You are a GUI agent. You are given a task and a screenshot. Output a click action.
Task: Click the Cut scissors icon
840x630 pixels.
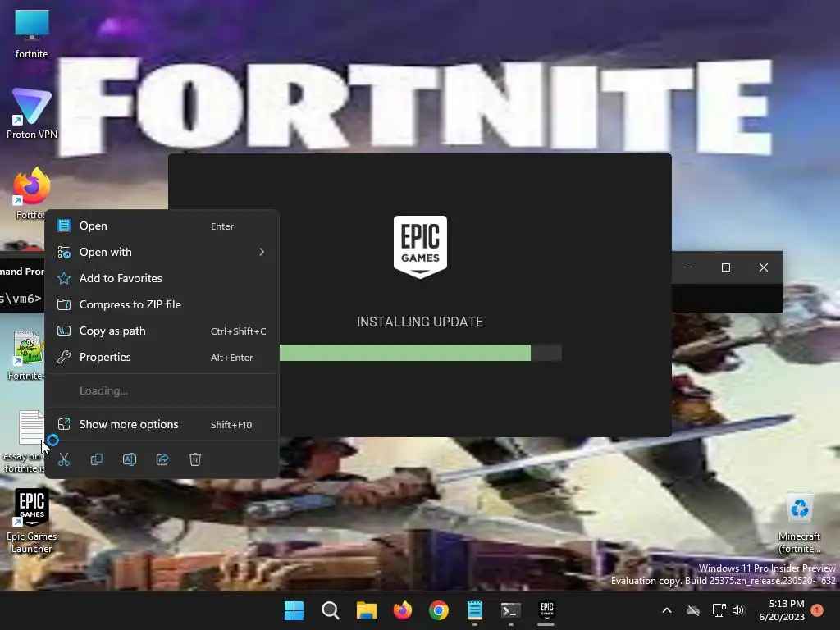click(x=64, y=459)
